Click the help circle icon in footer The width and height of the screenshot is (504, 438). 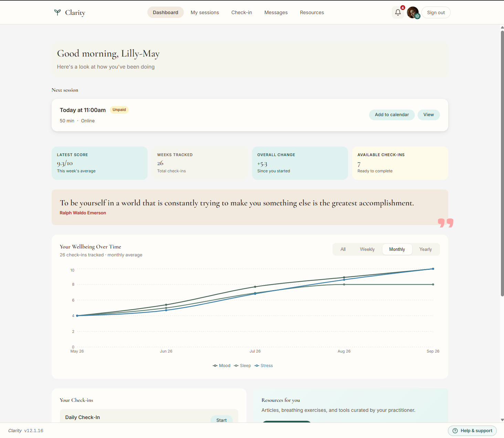pyautogui.click(x=455, y=431)
